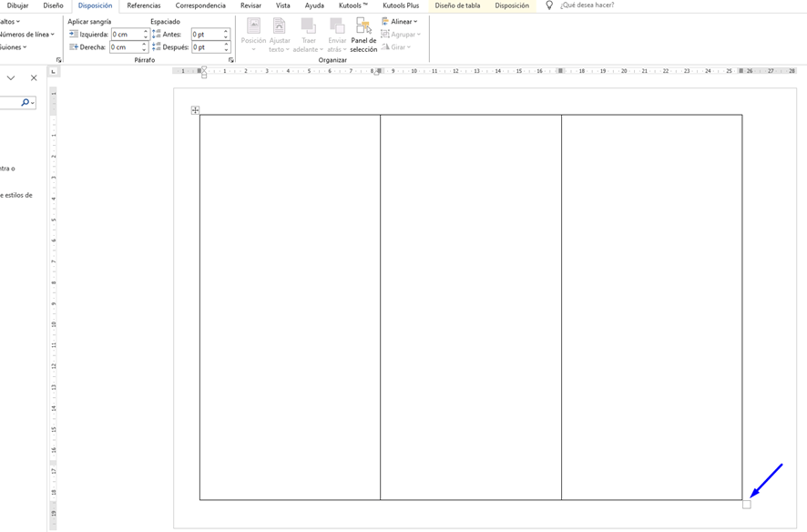Open the Dibujar ribbon tab
The image size is (807, 532).
click(x=17, y=5)
